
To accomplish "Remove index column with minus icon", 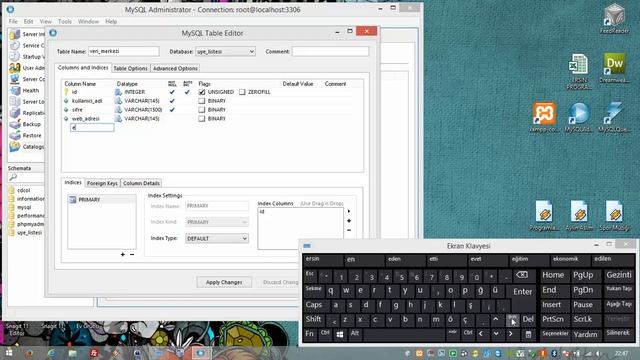I will [x=349, y=230].
